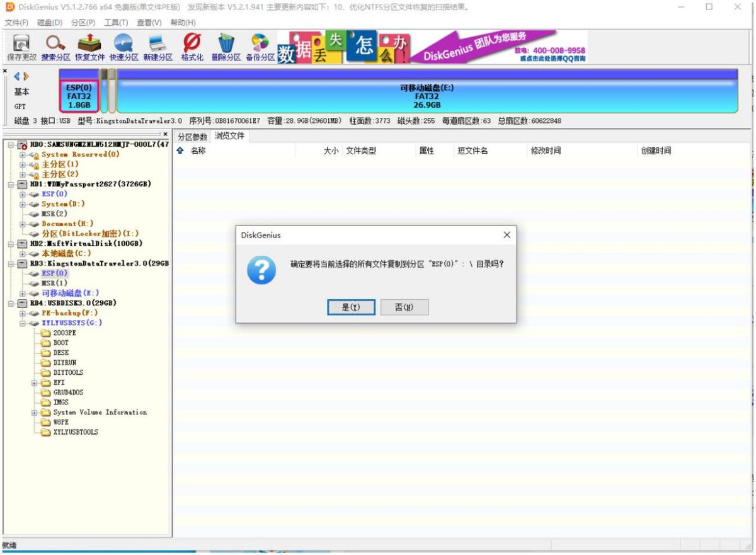The image size is (756, 555).
Task: Collapse the HD1 WDMyPassport2627 disk node
Action: coord(11,185)
